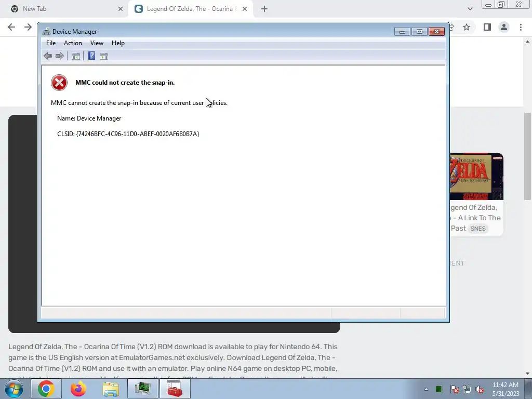Click the muted volume tray icon
Image resolution: width=532 pixels, height=399 pixels.
(480, 389)
